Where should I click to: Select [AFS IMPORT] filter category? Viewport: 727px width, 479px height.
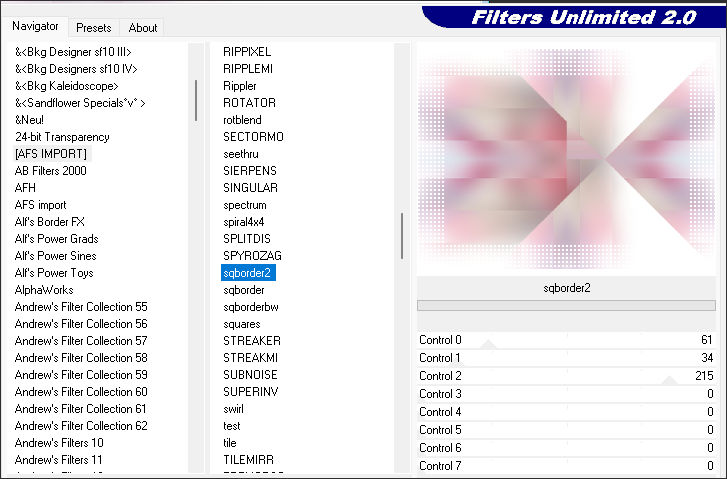pos(51,154)
